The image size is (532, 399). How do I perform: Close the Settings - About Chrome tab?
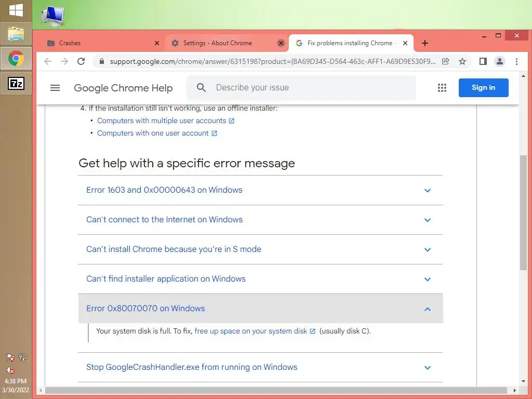pyautogui.click(x=281, y=43)
